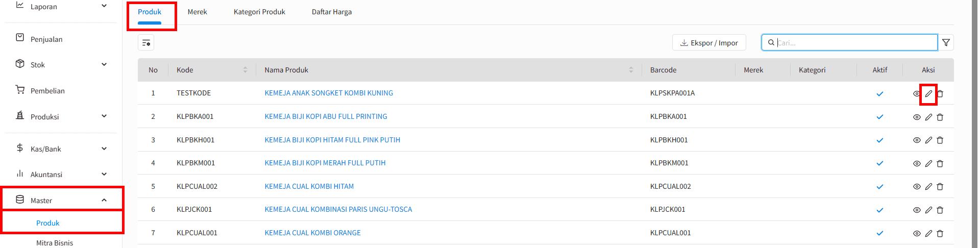980x248 pixels.
Task: Toggle Aktif checkmark for row 7 KLPCUAL001
Action: click(x=880, y=233)
